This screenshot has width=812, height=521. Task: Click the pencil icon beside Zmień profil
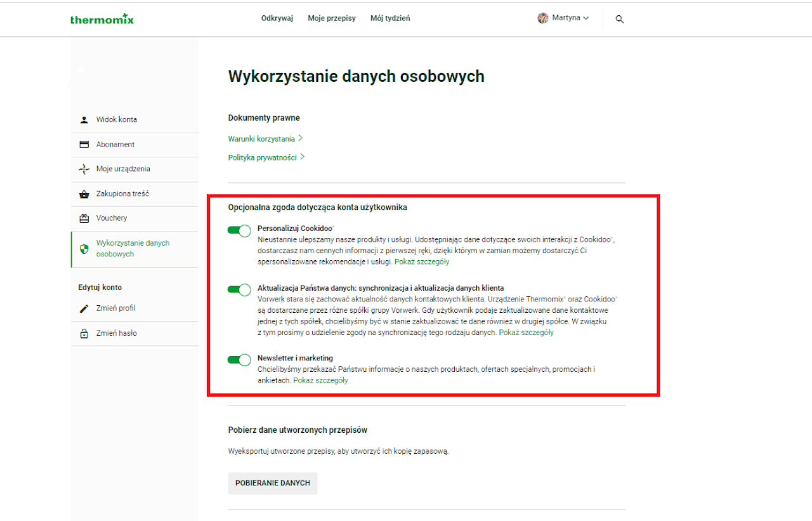pyautogui.click(x=84, y=308)
